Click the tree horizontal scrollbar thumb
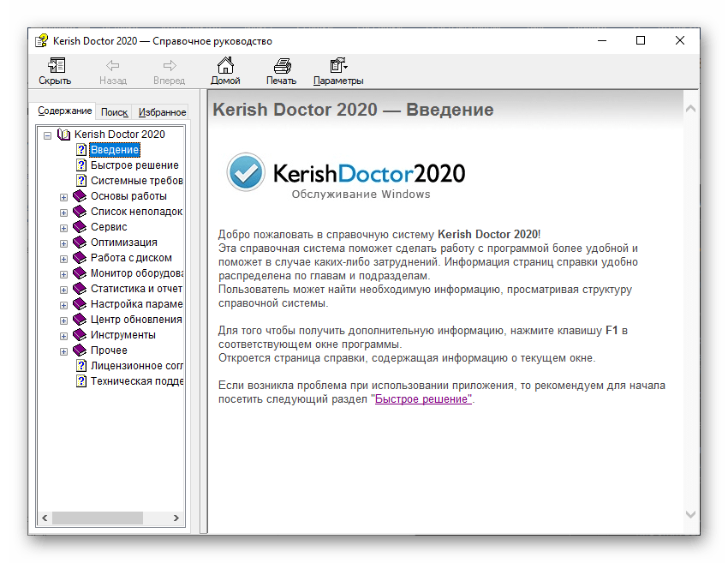728x563 pixels. pos(98,518)
